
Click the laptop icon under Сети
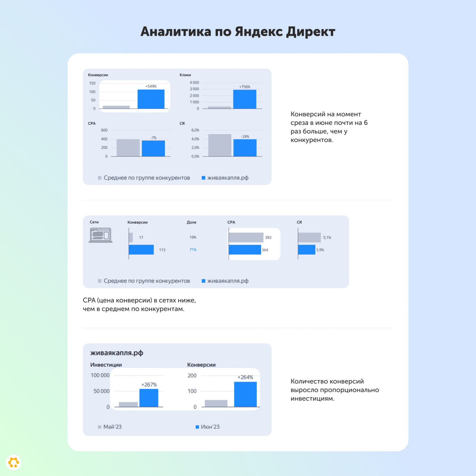(101, 235)
